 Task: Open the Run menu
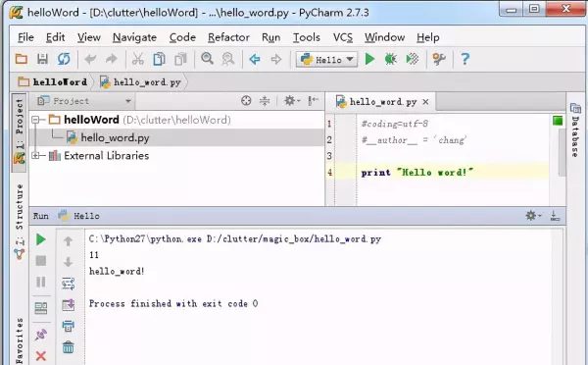[x=271, y=37]
